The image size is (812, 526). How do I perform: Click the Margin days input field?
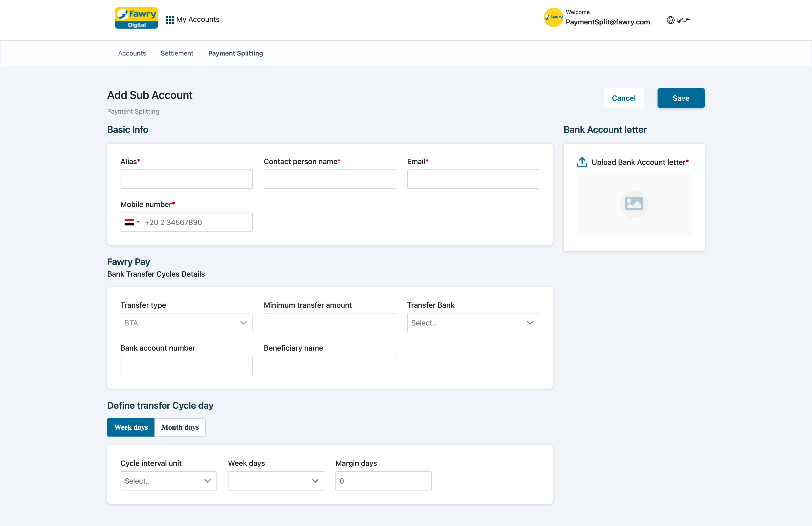tap(383, 481)
